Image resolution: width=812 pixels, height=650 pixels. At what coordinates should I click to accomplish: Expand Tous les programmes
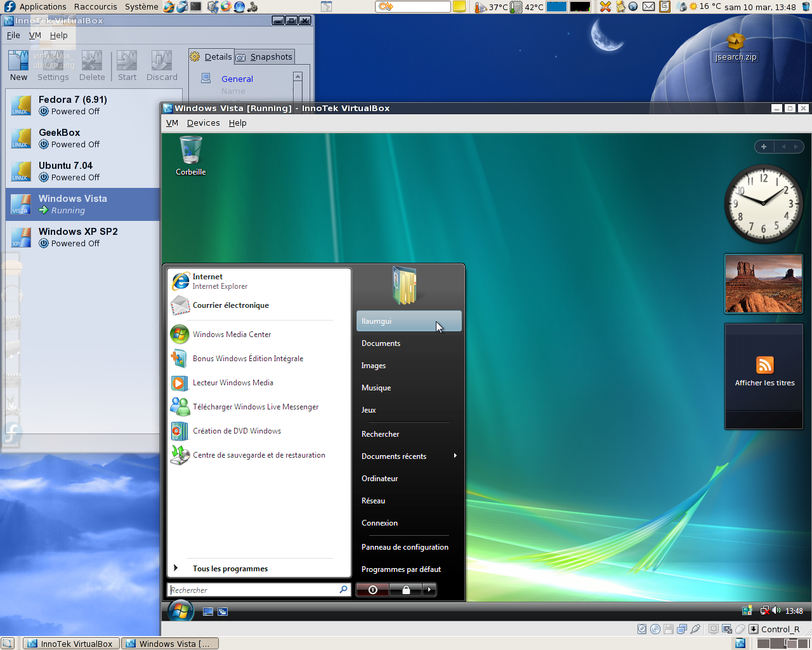tap(230, 568)
